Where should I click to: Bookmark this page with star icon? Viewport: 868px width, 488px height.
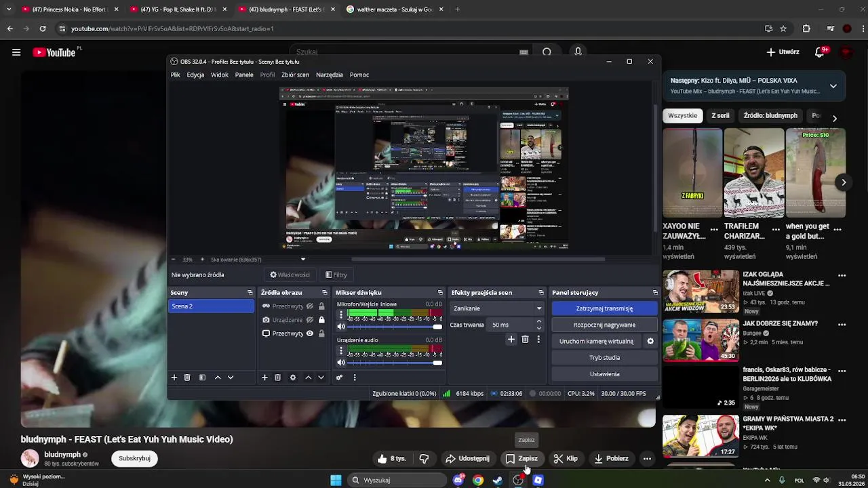(783, 28)
